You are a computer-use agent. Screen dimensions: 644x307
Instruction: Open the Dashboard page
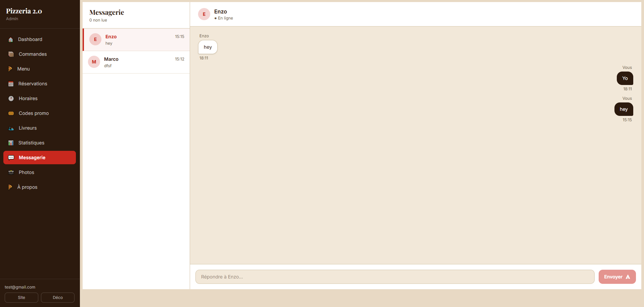(x=40, y=39)
